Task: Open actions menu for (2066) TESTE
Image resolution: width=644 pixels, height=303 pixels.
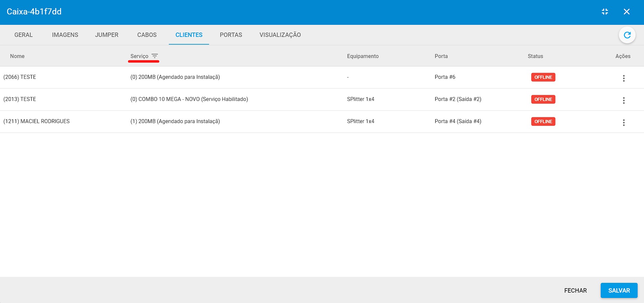Action: click(624, 78)
